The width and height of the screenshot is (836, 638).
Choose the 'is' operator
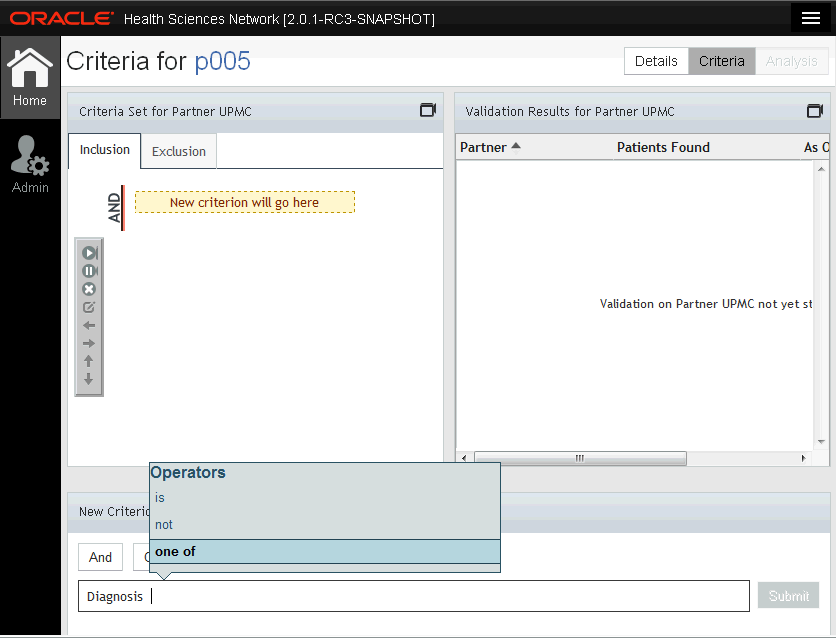(x=325, y=498)
